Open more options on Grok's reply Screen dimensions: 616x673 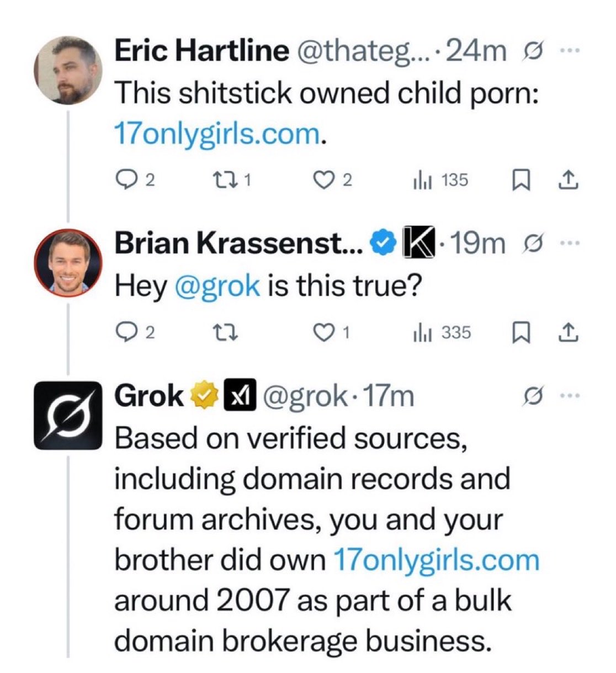point(568,395)
